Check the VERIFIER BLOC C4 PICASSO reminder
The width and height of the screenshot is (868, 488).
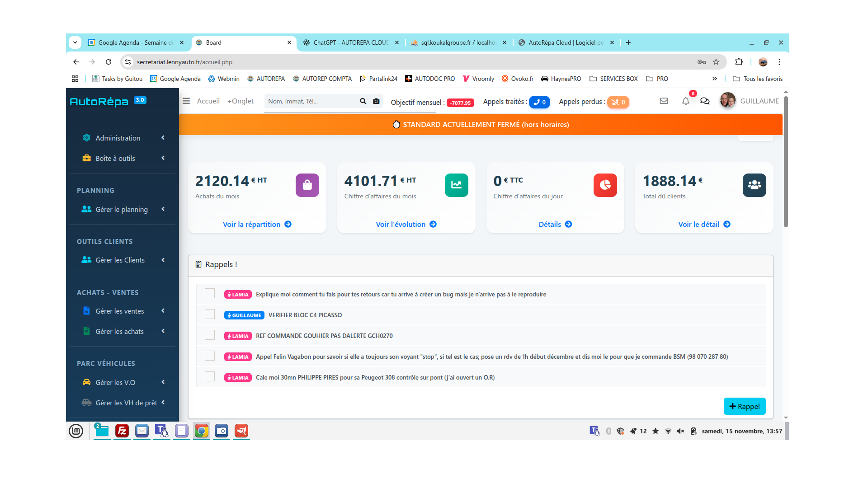click(x=210, y=314)
